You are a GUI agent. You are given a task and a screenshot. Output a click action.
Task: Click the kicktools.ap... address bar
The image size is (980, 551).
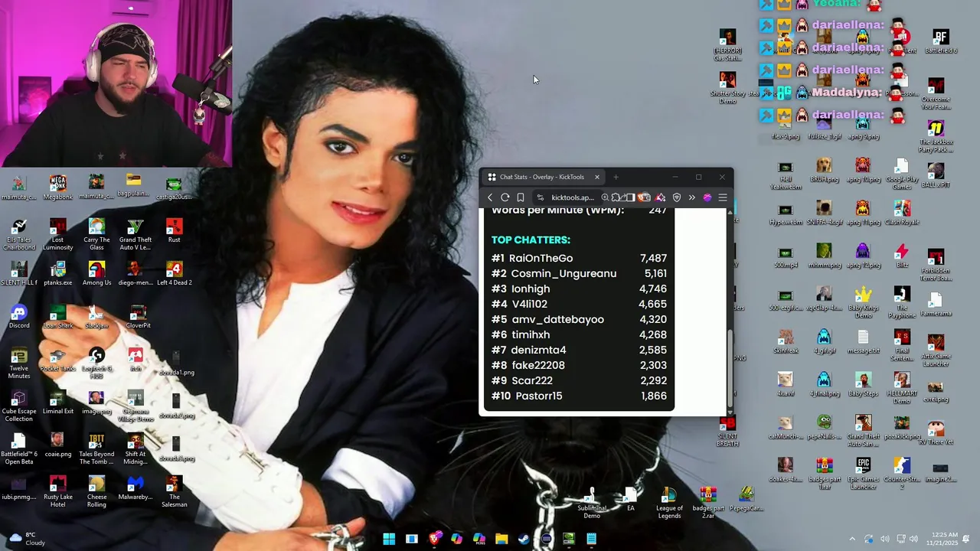pos(572,197)
